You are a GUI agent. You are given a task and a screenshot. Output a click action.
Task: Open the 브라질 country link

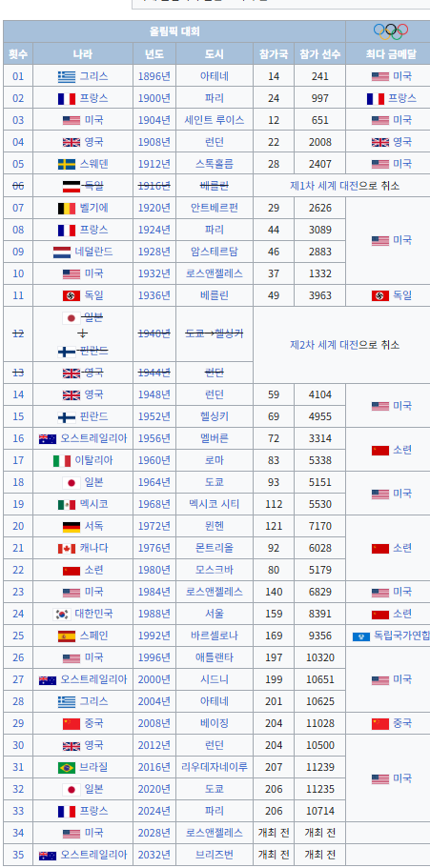(x=93, y=767)
